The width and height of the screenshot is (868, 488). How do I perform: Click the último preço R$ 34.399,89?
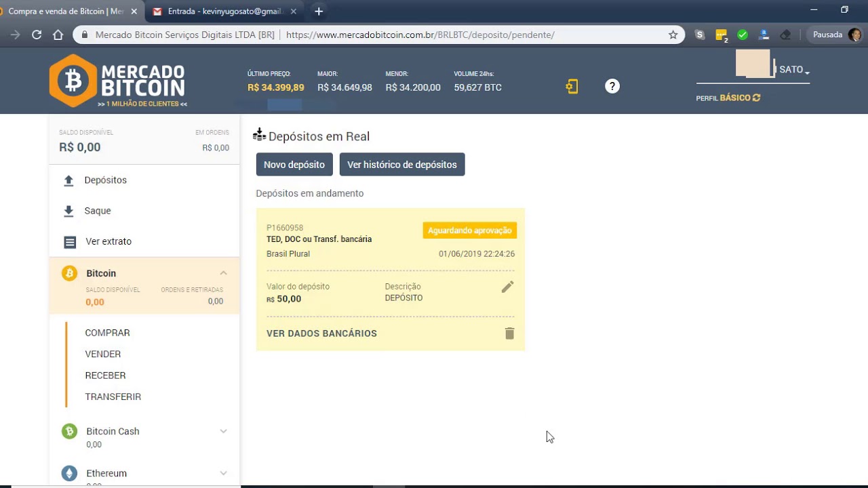[276, 87]
